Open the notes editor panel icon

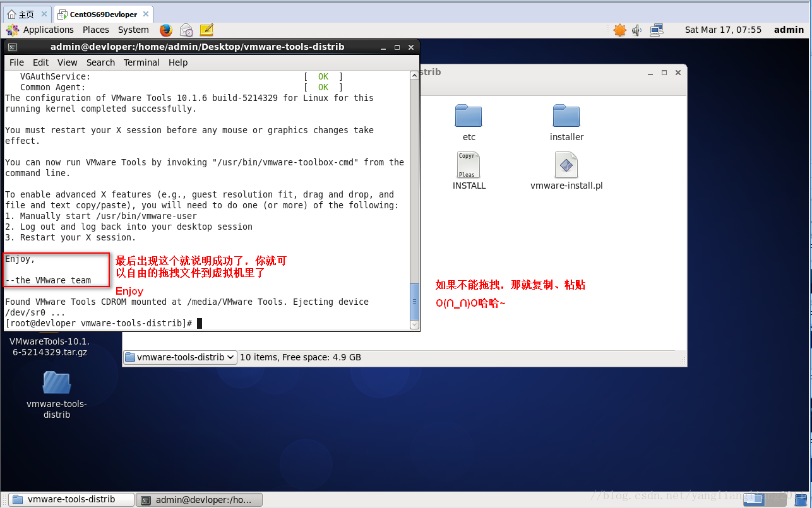pos(206,30)
